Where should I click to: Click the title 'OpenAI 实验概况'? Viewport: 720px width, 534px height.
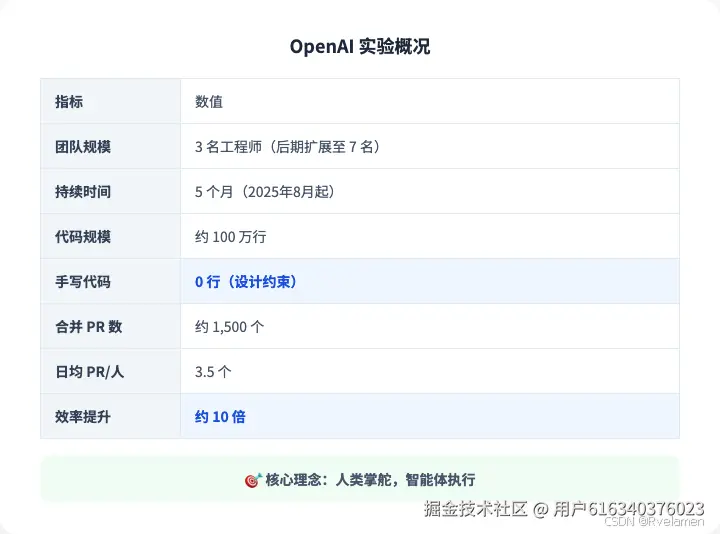click(x=360, y=47)
